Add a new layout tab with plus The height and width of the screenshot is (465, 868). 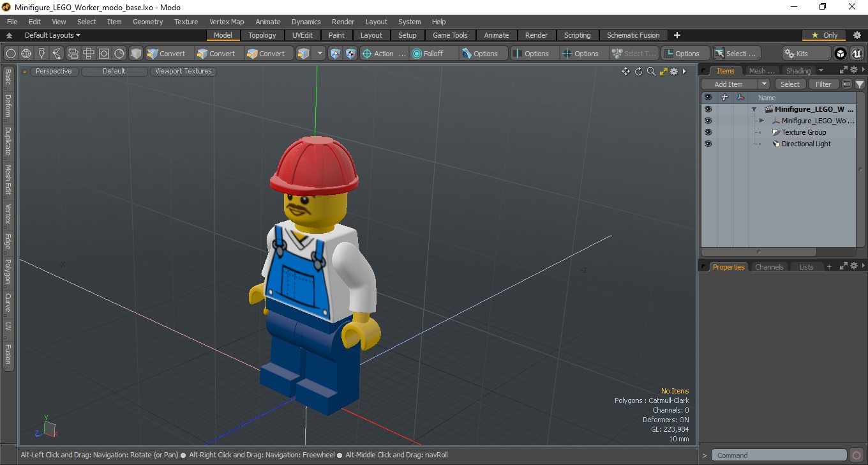[677, 35]
